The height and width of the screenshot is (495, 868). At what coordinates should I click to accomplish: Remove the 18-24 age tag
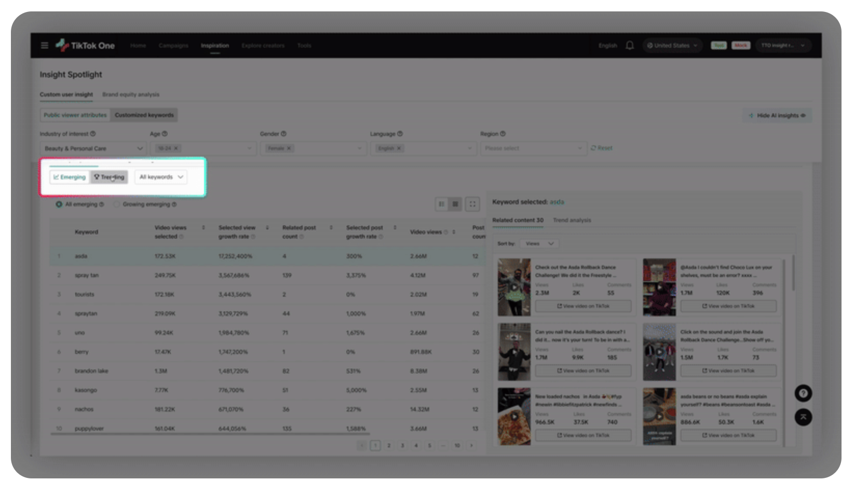[176, 148]
